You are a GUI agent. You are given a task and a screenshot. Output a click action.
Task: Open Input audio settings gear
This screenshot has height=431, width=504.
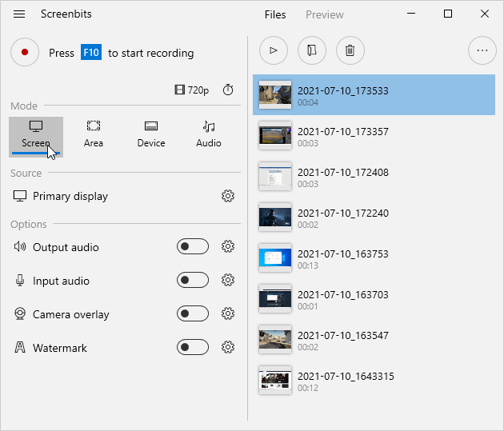228,280
